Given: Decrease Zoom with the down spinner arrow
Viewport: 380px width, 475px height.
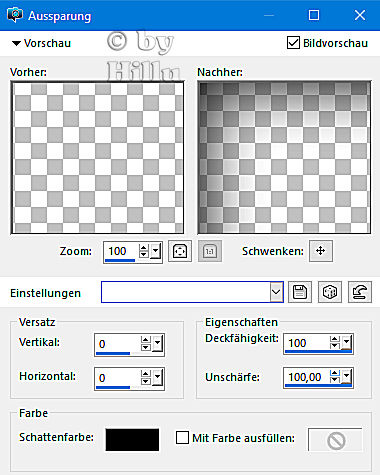Looking at the screenshot, I should [x=144, y=255].
